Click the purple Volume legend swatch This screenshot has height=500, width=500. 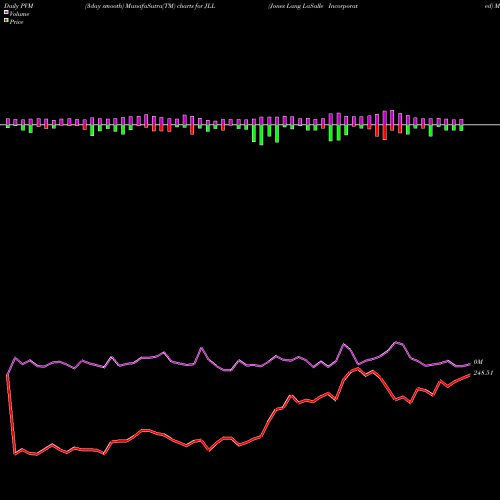[x=6, y=13]
